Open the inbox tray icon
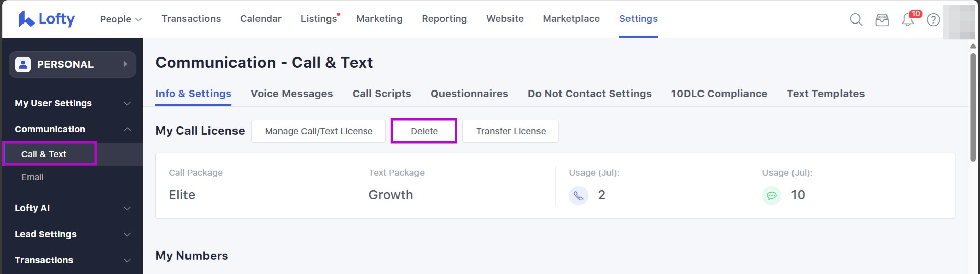Screen dimensions: 980x274 pyautogui.click(x=882, y=20)
